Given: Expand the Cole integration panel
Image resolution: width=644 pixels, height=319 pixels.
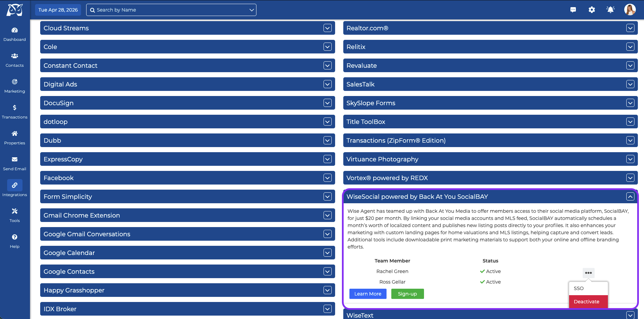Looking at the screenshot, I should (x=328, y=47).
